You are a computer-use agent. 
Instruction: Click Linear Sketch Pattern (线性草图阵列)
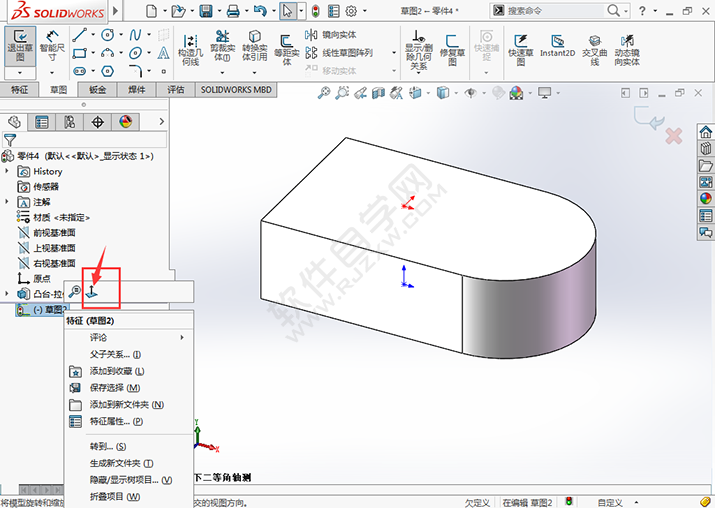click(339, 53)
